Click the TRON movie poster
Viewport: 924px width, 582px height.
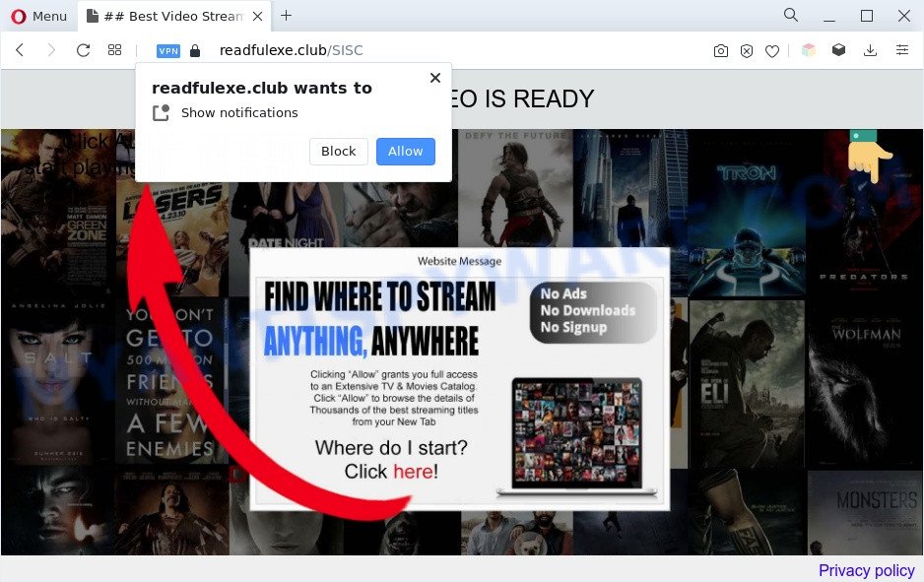747,213
